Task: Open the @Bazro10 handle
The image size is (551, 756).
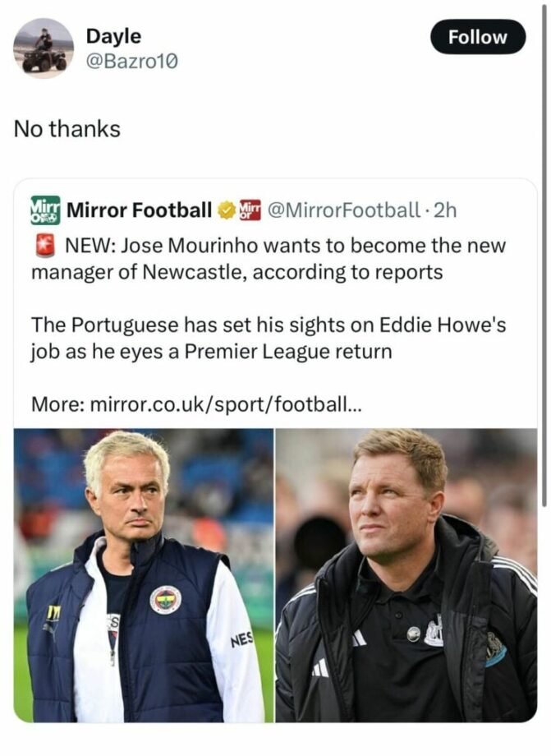Action: [131, 60]
